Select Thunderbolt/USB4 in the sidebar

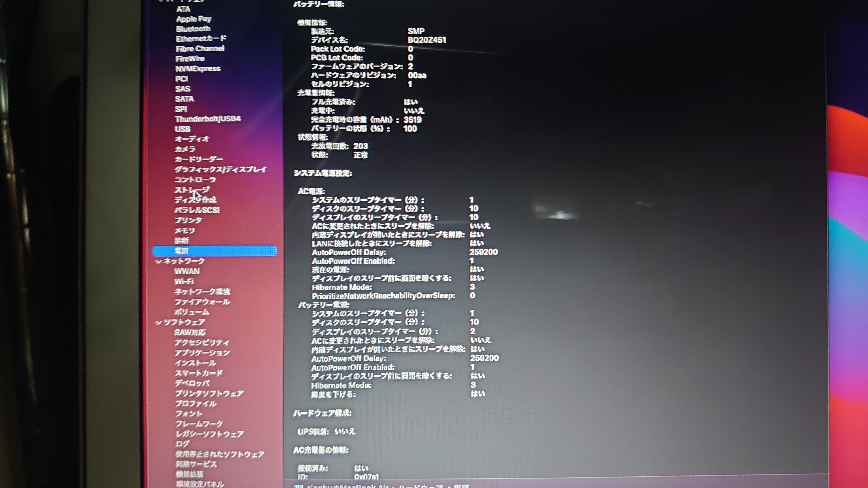208,119
